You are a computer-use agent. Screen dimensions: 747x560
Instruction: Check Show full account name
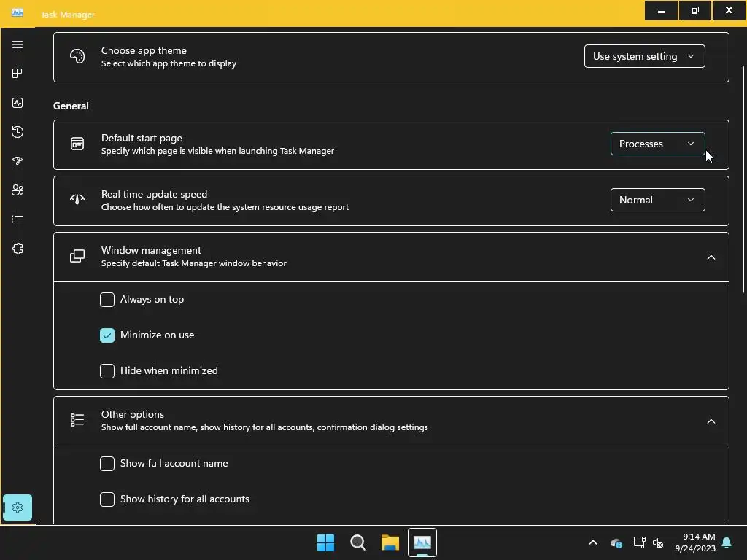pyautogui.click(x=107, y=463)
